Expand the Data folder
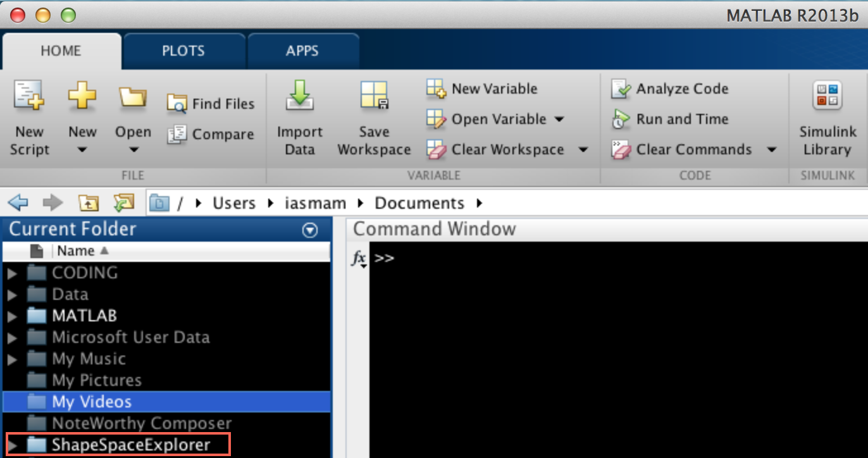 [x=12, y=295]
